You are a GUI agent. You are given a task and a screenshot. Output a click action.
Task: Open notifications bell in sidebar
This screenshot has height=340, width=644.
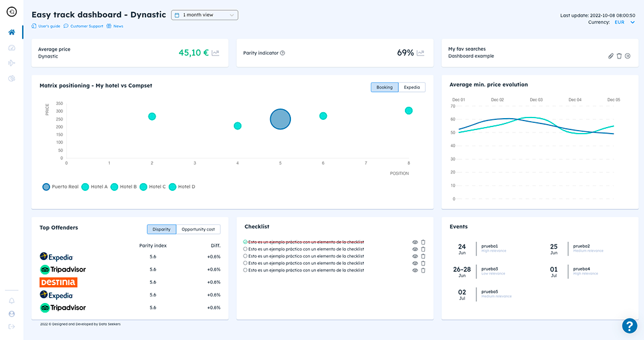(x=11, y=301)
